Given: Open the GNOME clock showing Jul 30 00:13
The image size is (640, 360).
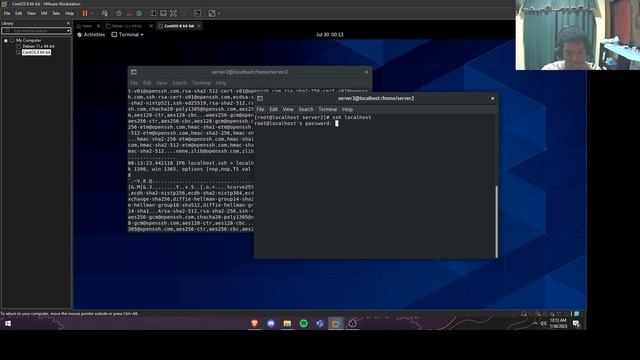Looking at the screenshot, I should tap(329, 35).
